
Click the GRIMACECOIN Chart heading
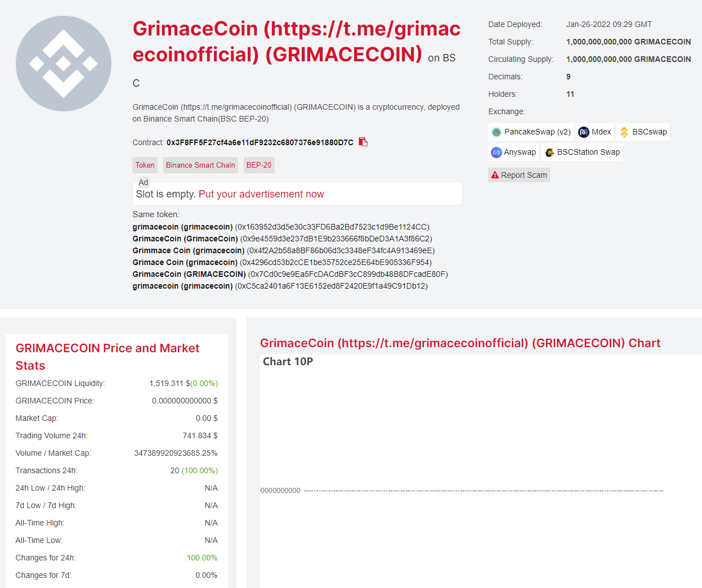pos(460,343)
